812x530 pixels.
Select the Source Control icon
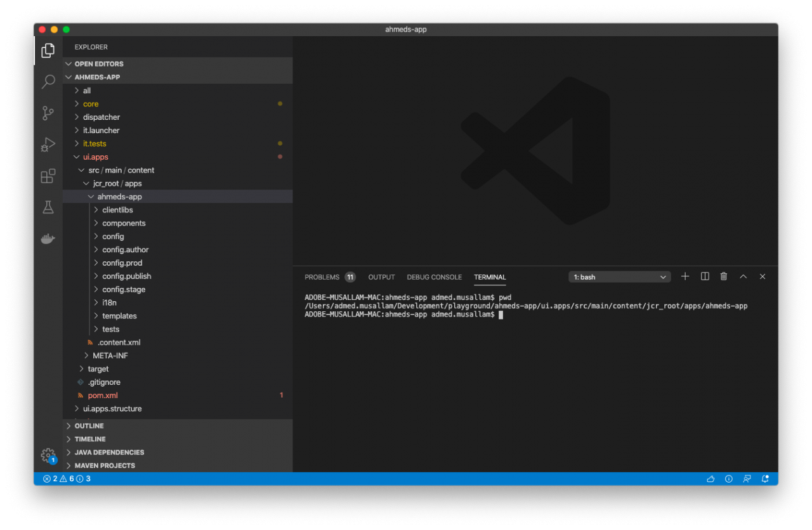click(48, 113)
